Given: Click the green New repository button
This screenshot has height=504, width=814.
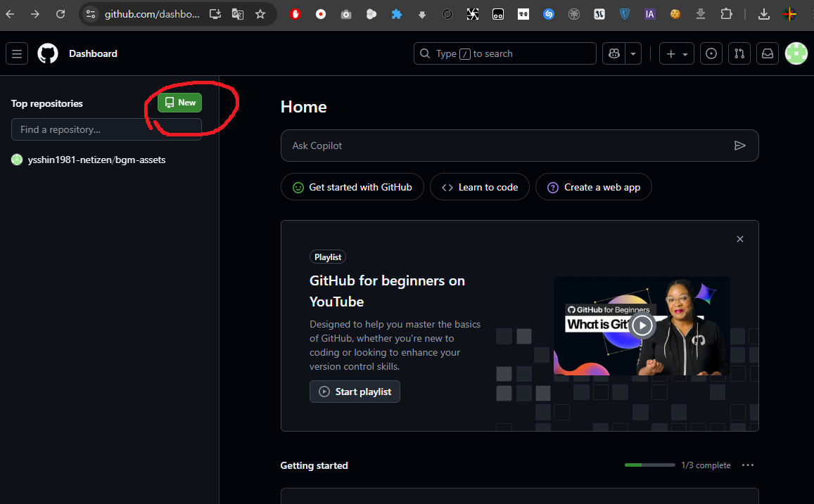Looking at the screenshot, I should [179, 103].
